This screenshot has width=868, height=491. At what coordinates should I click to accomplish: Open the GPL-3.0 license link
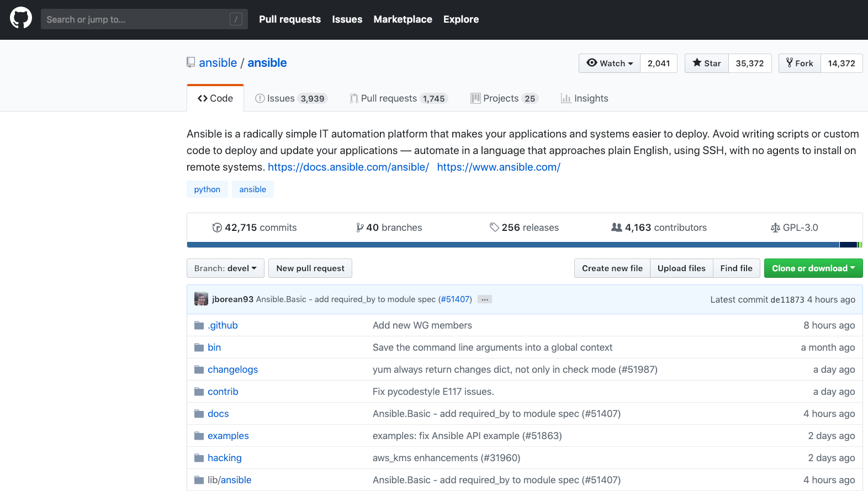click(x=795, y=228)
